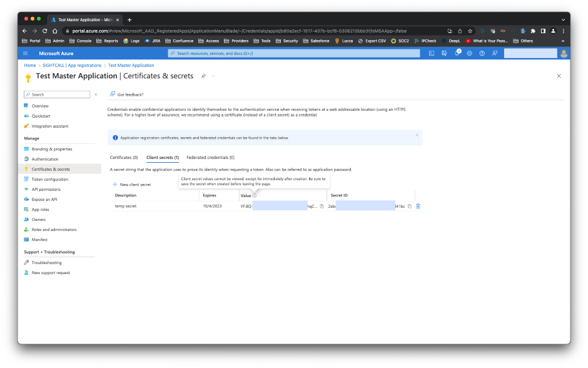Open the feedback icon in the top bar
The image size is (588, 368).
pyautogui.click(x=495, y=53)
